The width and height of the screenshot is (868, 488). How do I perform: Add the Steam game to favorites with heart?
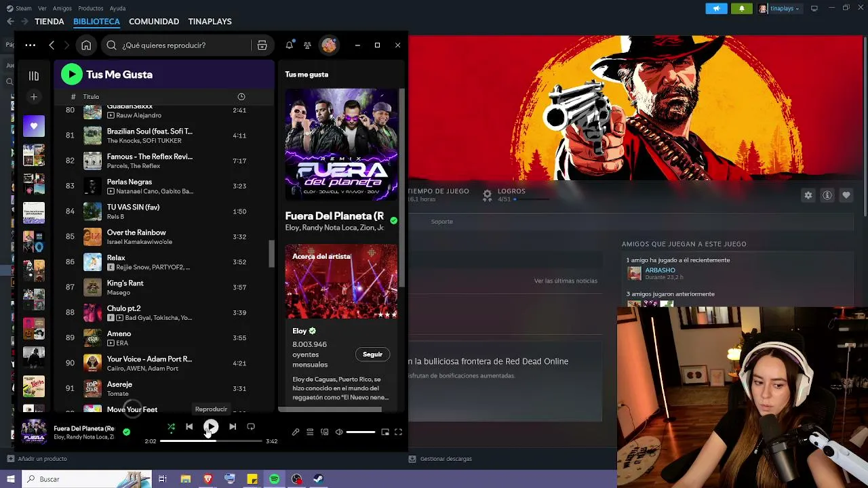coord(846,195)
